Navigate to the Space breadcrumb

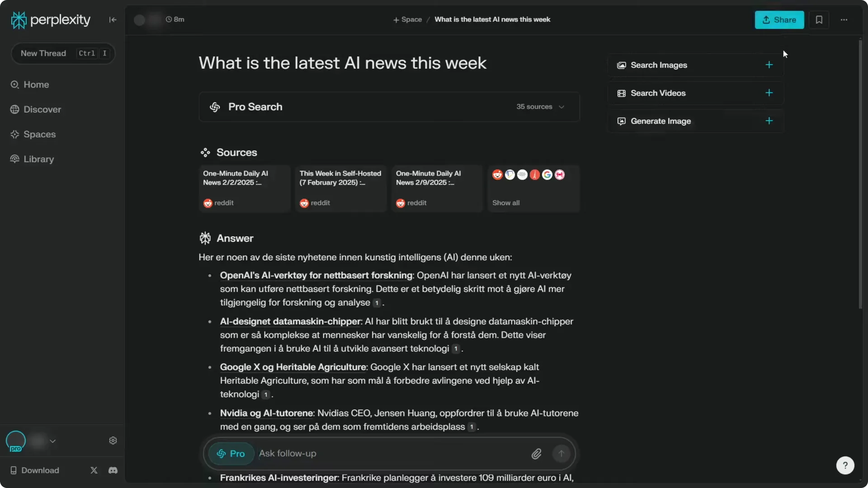[407, 19]
